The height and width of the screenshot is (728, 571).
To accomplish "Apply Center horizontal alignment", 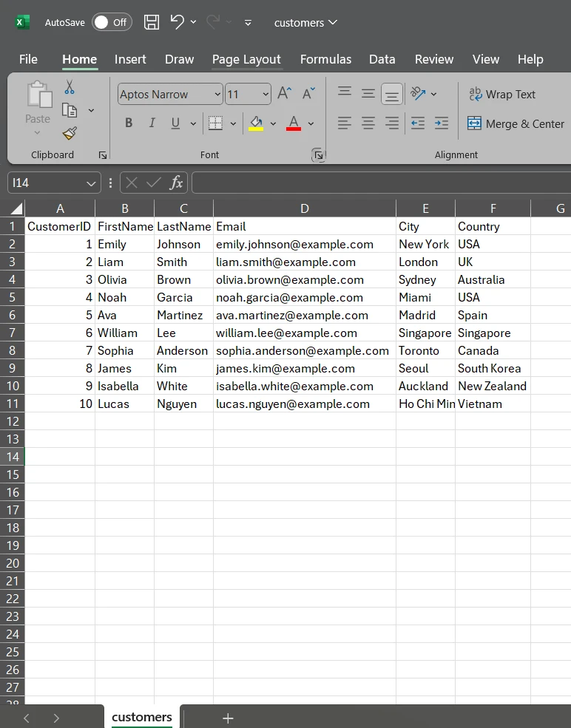I will (x=368, y=123).
